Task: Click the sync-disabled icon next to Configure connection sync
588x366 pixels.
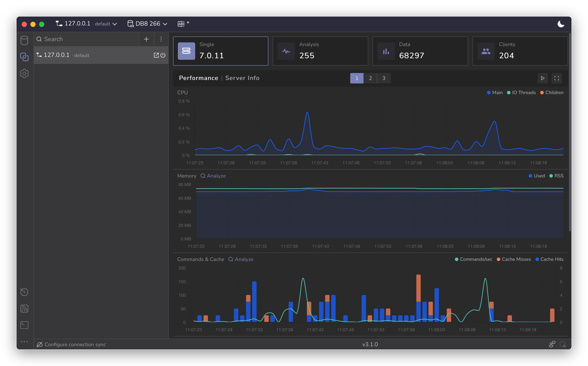Action: tap(40, 344)
